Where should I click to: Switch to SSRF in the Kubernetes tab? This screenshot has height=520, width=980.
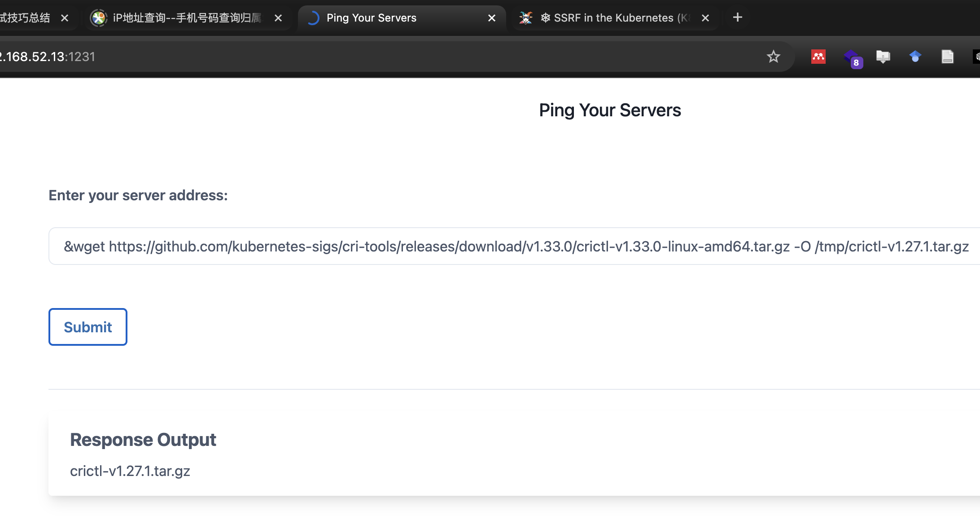tap(615, 18)
